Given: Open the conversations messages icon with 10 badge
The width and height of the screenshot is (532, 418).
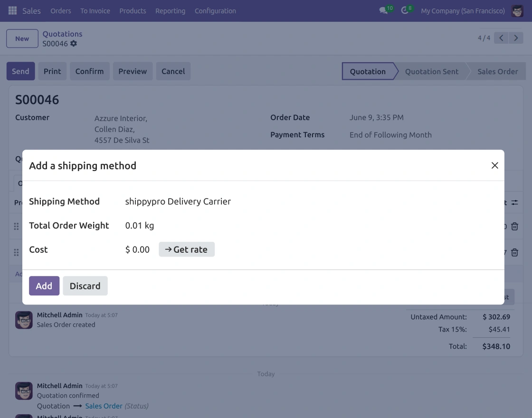Looking at the screenshot, I should (x=384, y=10).
